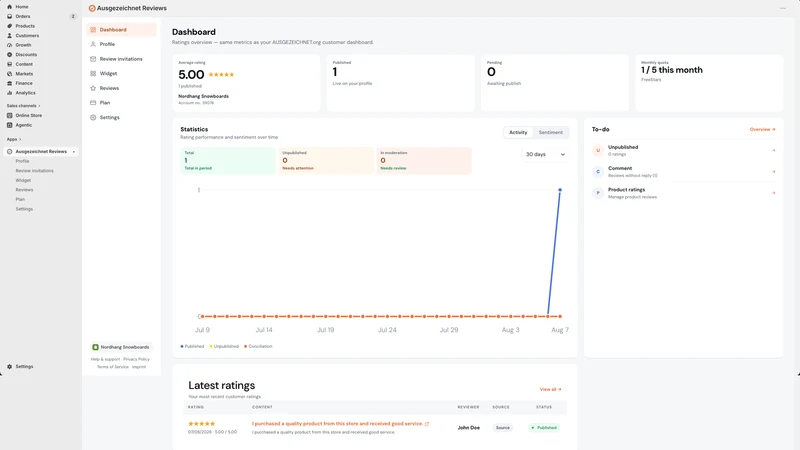The width and height of the screenshot is (800, 450).
Task: Click the Dashboard grid icon in app menu
Action: tap(93, 30)
